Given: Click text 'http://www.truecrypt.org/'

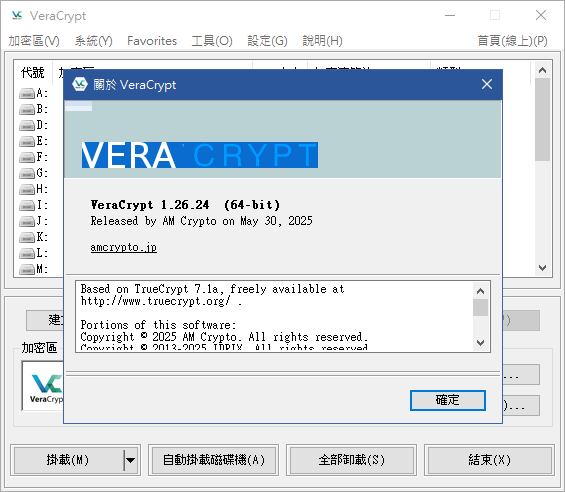Looking at the screenshot, I should [155, 301].
